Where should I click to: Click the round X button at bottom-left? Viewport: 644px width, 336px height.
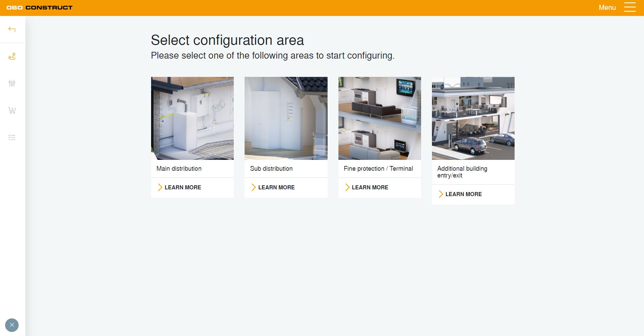click(12, 325)
